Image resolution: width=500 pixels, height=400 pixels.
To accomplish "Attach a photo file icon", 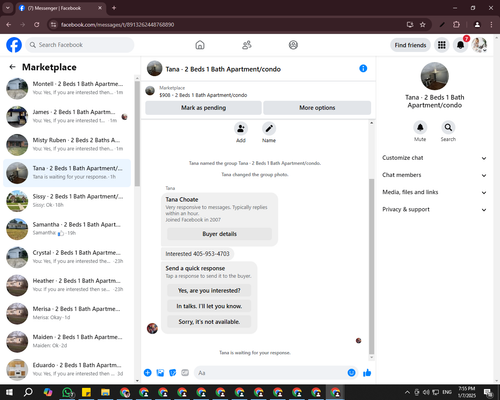I will (x=160, y=373).
